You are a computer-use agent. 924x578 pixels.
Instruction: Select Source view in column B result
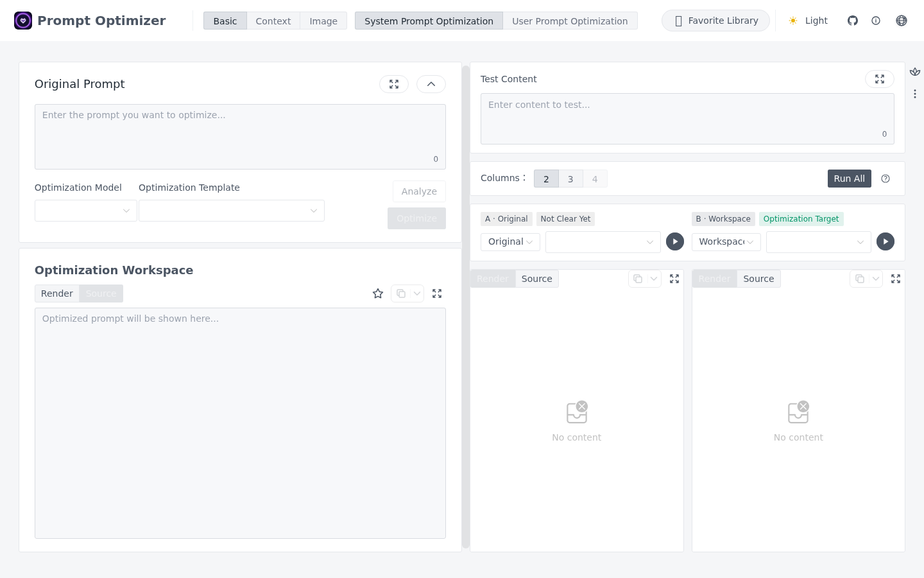click(758, 279)
